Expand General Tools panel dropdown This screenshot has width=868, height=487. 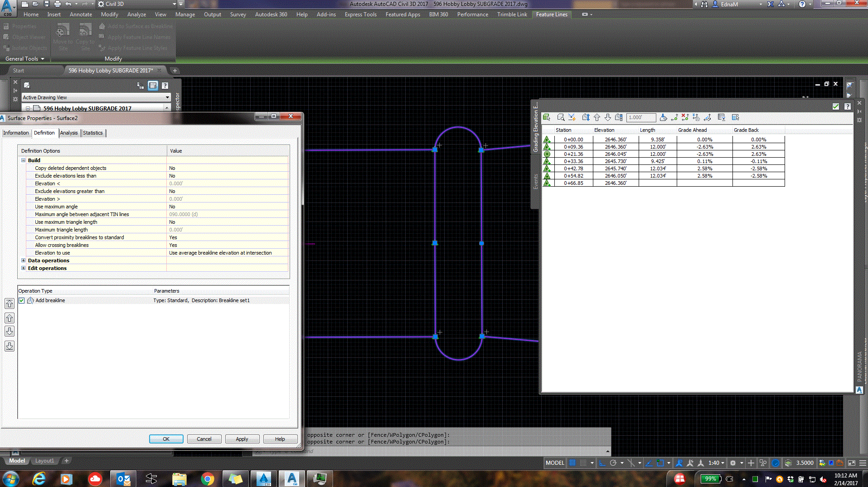coord(25,59)
